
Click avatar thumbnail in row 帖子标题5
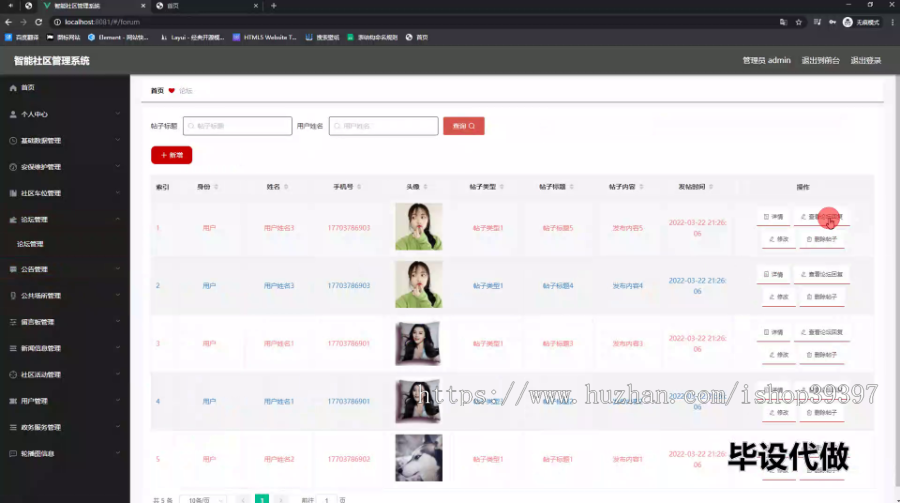click(418, 226)
